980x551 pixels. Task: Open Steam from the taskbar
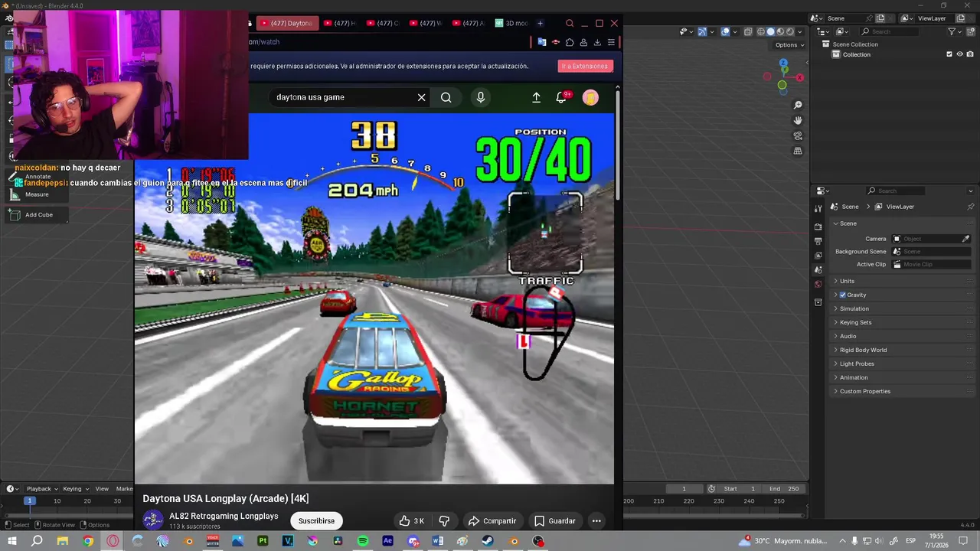coord(488,541)
